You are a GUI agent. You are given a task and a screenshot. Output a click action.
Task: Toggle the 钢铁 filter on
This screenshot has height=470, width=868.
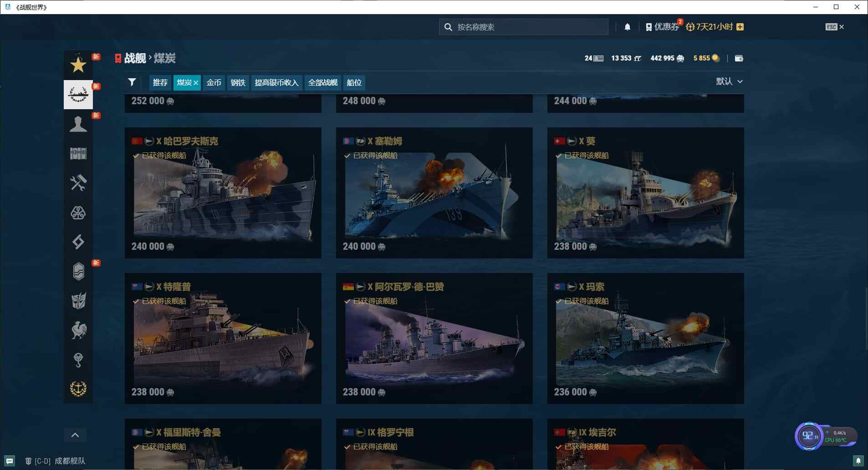click(x=238, y=82)
